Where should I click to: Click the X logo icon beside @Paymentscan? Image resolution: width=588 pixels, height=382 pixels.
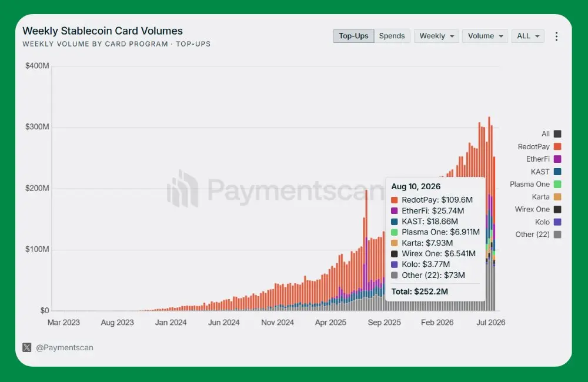27,347
